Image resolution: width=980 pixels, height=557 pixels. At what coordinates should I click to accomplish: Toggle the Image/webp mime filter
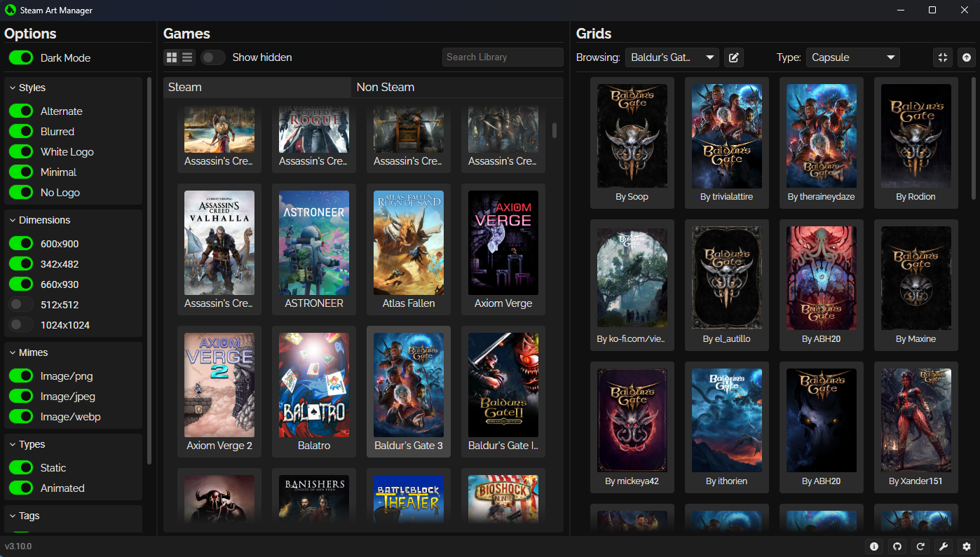coord(21,417)
